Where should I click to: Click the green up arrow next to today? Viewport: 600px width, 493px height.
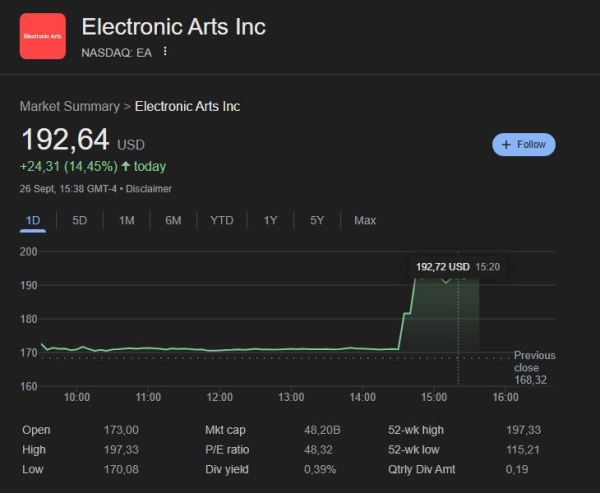126,167
